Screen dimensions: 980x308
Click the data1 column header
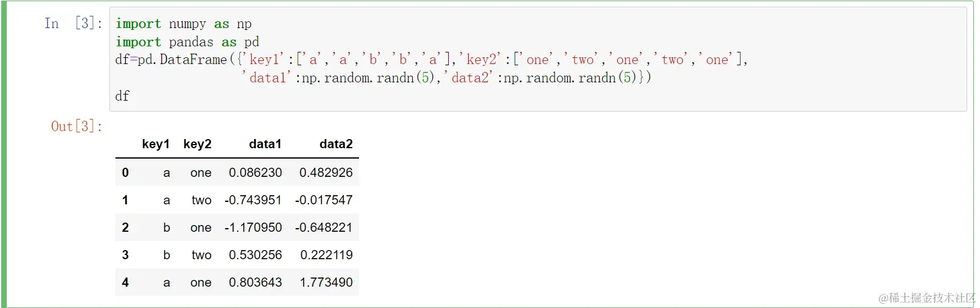(265, 144)
